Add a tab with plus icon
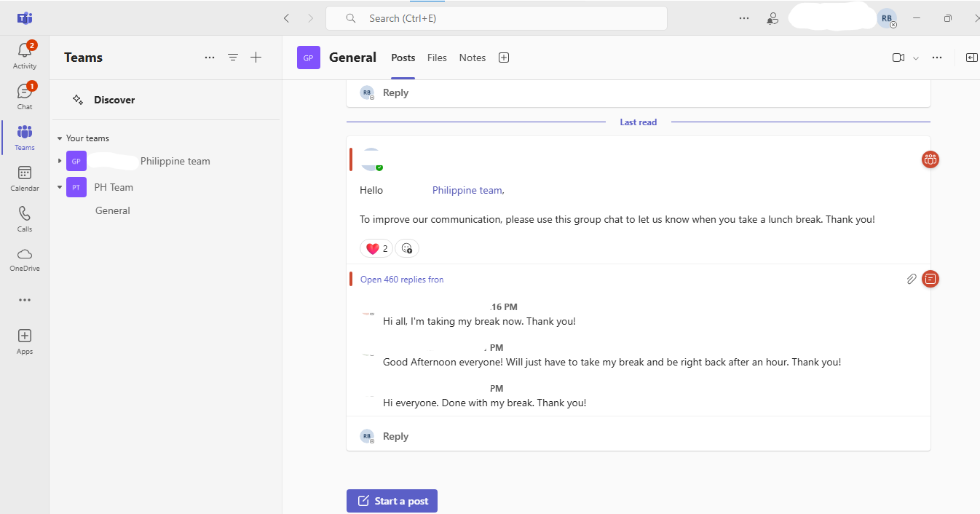Viewport: 980px width, 514px height. 504,58
